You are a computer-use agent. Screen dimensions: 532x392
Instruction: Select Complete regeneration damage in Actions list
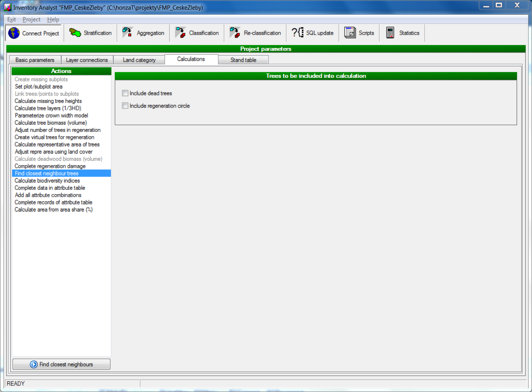[x=50, y=166]
